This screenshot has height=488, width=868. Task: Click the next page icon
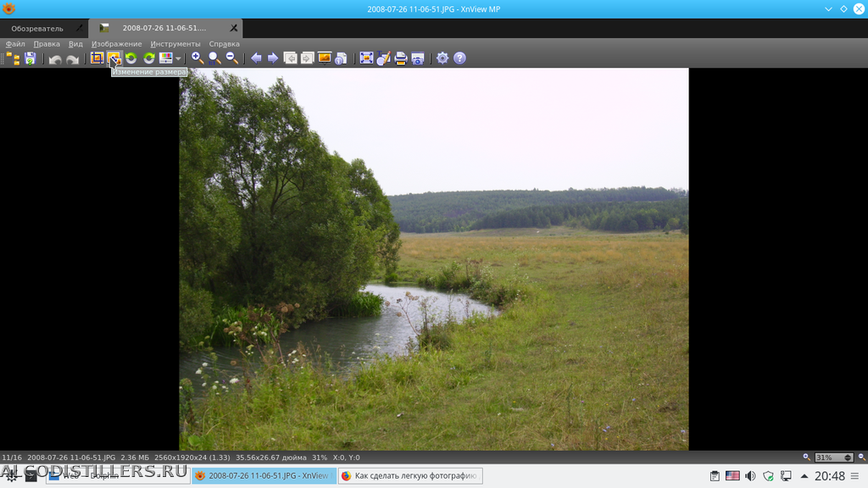point(307,58)
